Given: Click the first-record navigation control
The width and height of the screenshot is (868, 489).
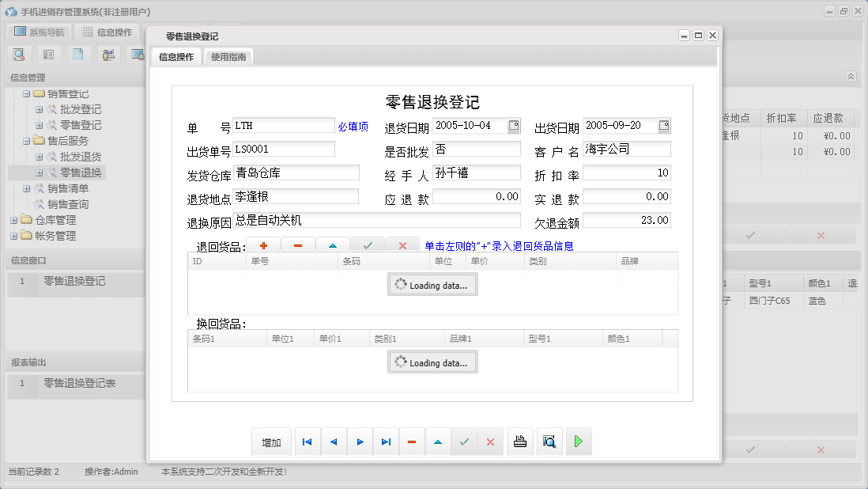Looking at the screenshot, I should (307, 442).
